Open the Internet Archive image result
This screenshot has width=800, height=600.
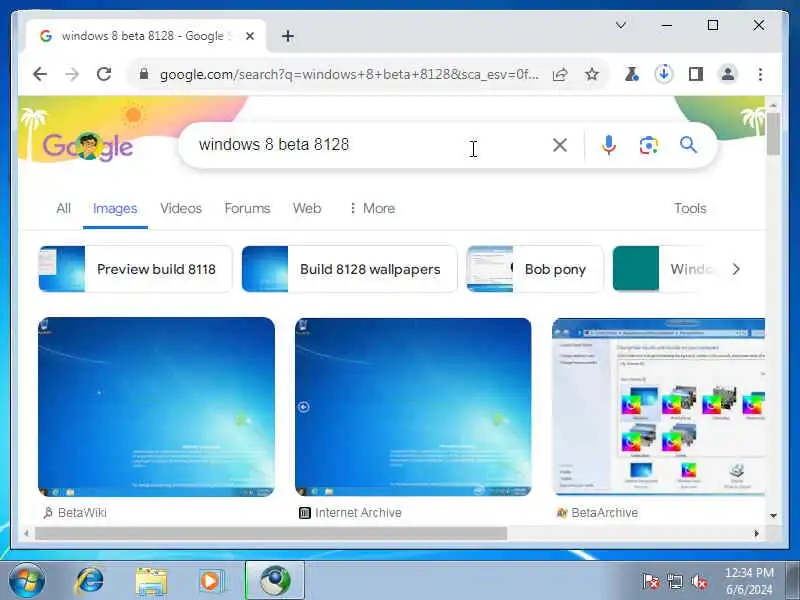pos(413,407)
